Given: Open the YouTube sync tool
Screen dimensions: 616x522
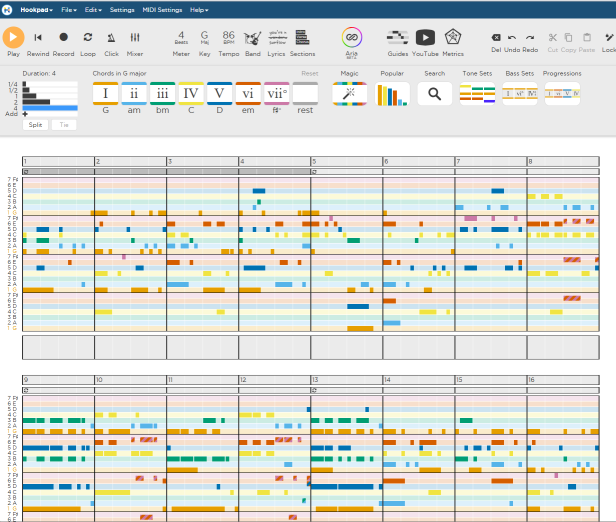Looking at the screenshot, I should (425, 38).
